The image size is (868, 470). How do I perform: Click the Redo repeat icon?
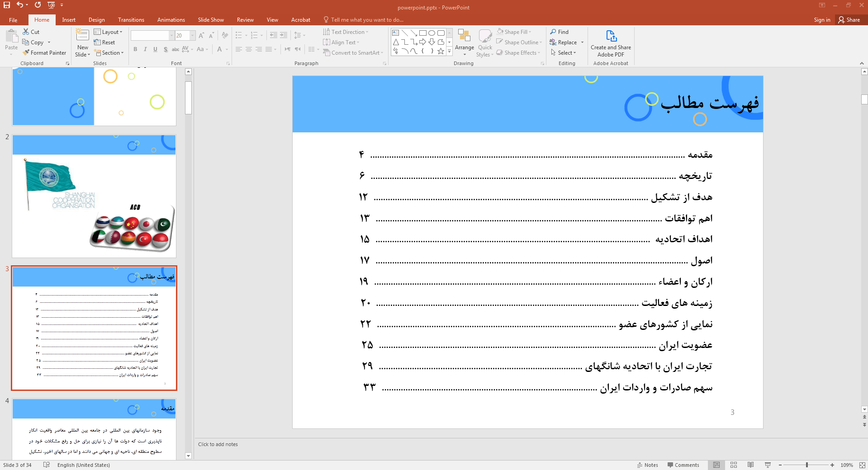pyautogui.click(x=38, y=5)
